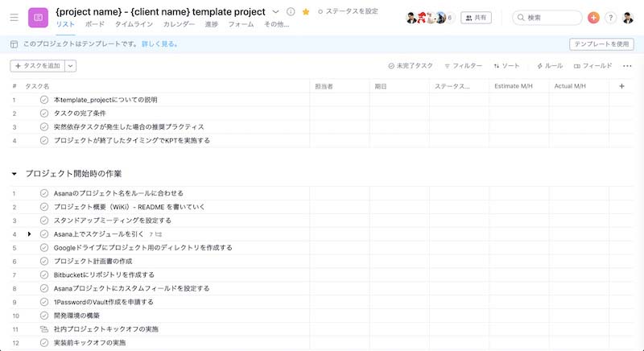This screenshot has height=351, width=644.
Task: Open task 1PasswordのVault作成を申請する
Action: coord(104,302)
